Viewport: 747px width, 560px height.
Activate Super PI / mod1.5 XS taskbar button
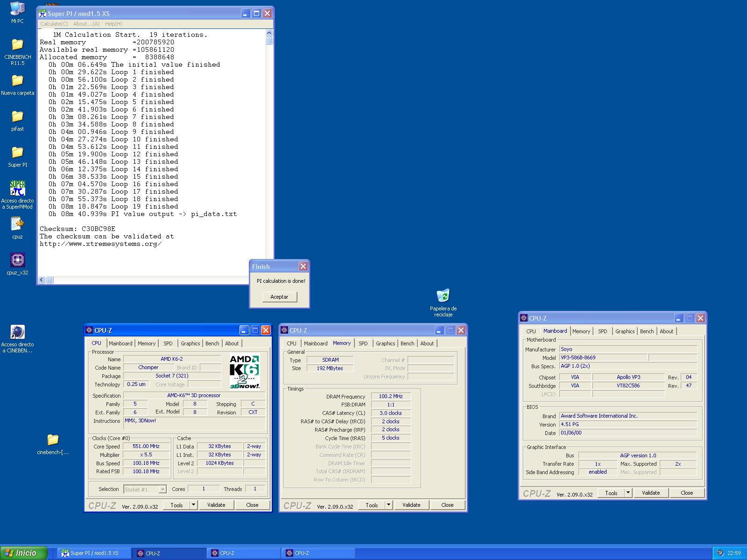94,553
